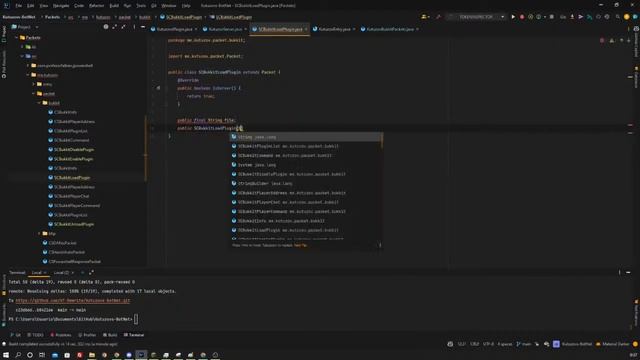
Task: Open the Project stripe on the left edge
Action: 4,34
